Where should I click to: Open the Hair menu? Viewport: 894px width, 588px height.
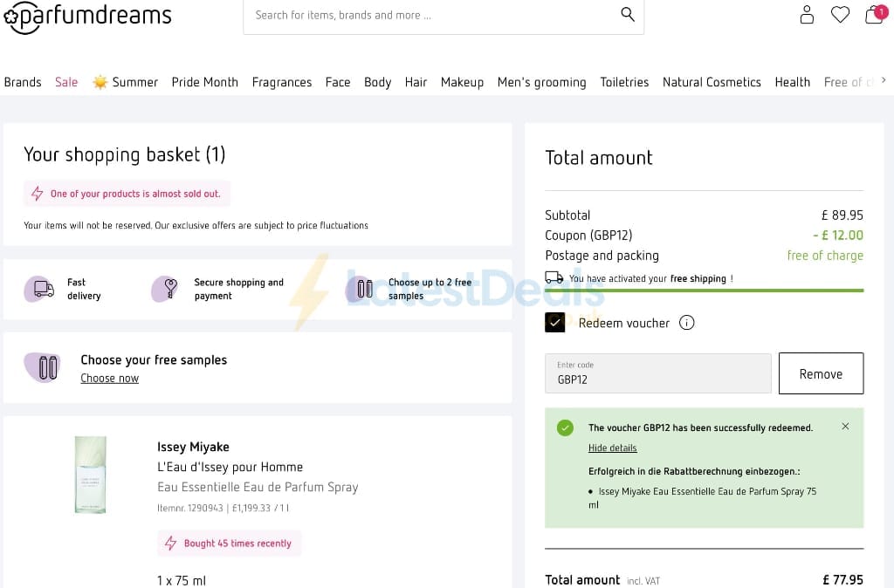(x=416, y=82)
